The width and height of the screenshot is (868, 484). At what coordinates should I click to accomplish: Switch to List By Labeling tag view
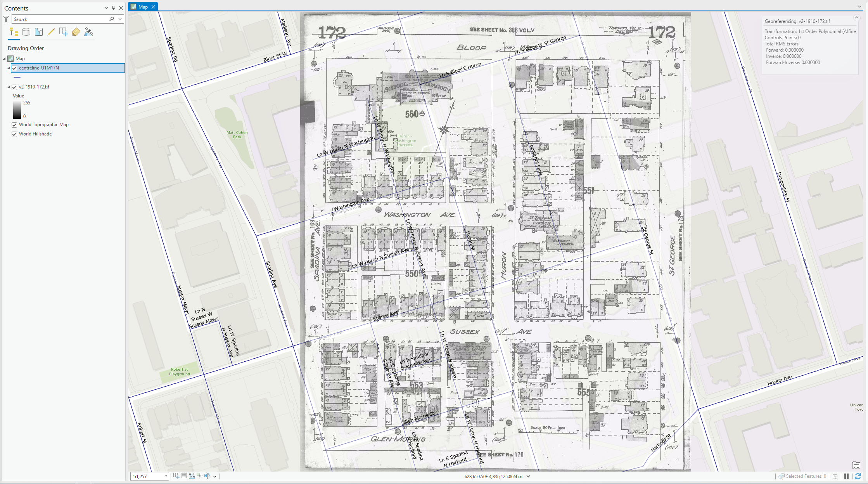(x=76, y=32)
